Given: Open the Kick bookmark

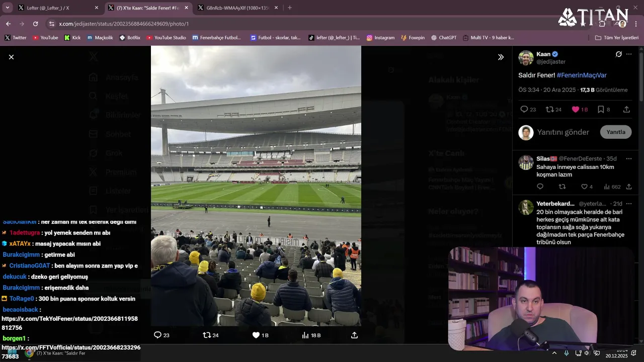Looking at the screenshot, I should click(72, 38).
